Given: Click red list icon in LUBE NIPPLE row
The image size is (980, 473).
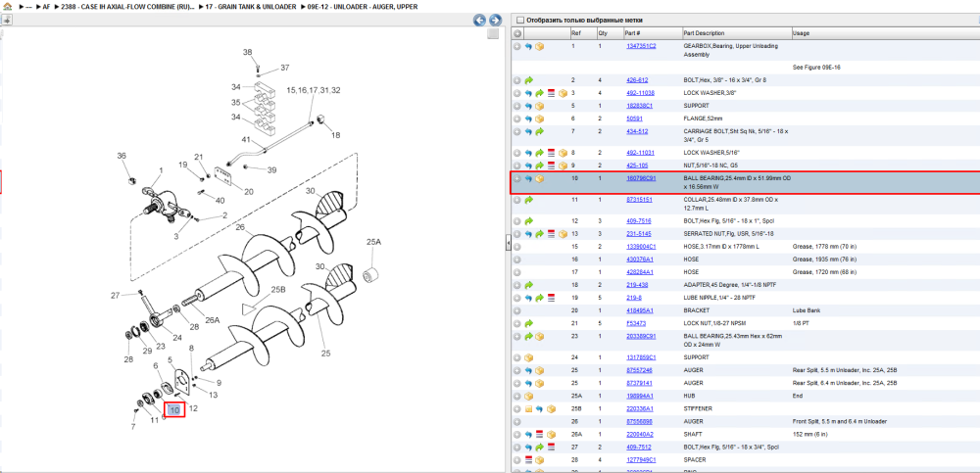Looking at the screenshot, I should pos(551,298).
